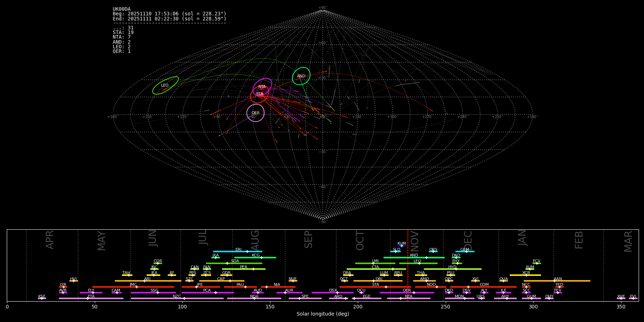Select the PER shower bar in timeline
This screenshot has height=322, width=644.
244,269
